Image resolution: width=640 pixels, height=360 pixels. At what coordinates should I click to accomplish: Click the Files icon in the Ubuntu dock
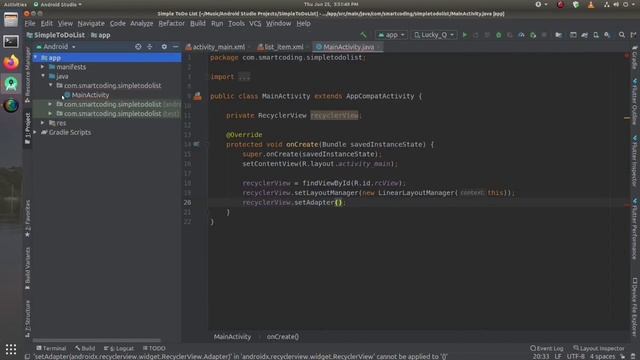[x=11, y=20]
